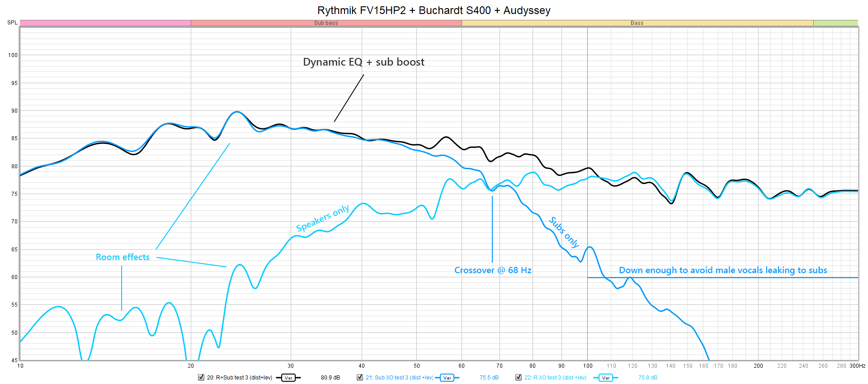
Task: Click the SPL axis label
Action: (12, 23)
